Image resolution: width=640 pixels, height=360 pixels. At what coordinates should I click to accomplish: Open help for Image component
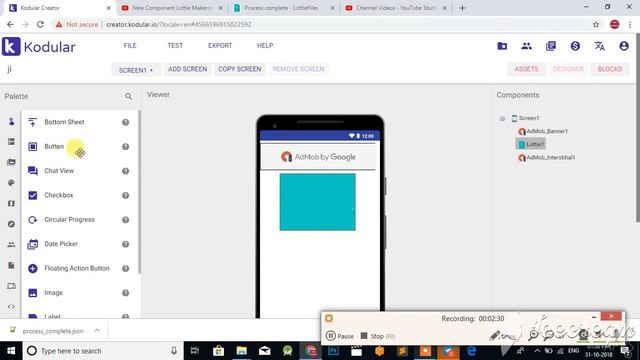pyautogui.click(x=125, y=293)
